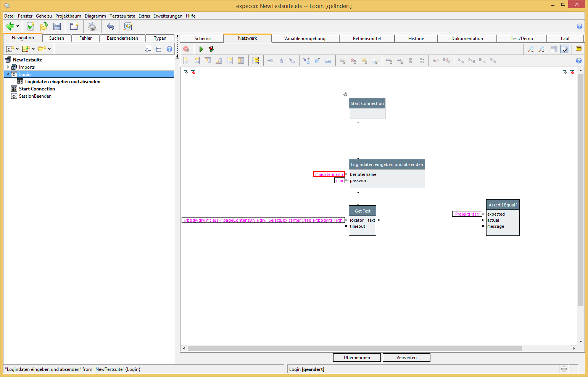This screenshot has height=377, width=588.
Task: Toggle the checkmark button beside grid icon
Action: coord(565,49)
